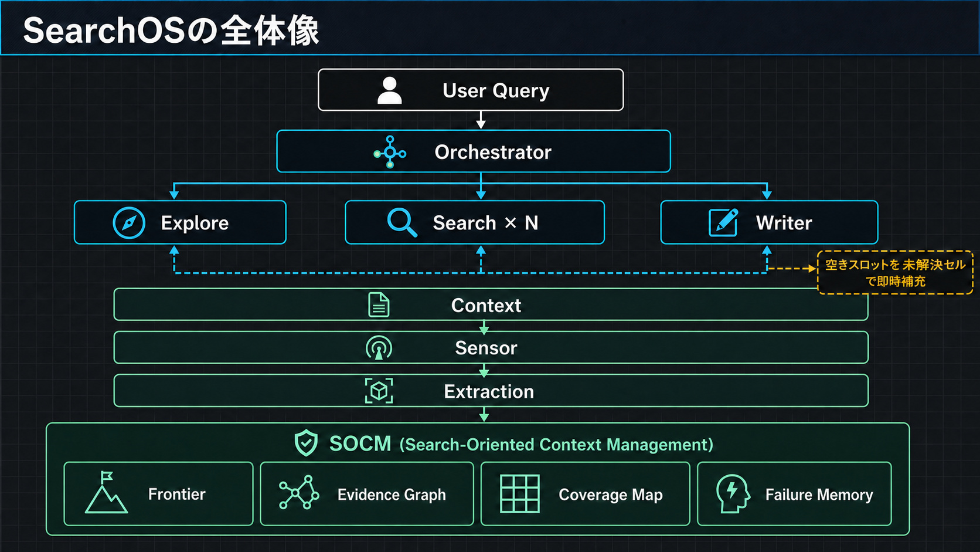Select the User Query box
980x552 pixels.
tap(471, 90)
